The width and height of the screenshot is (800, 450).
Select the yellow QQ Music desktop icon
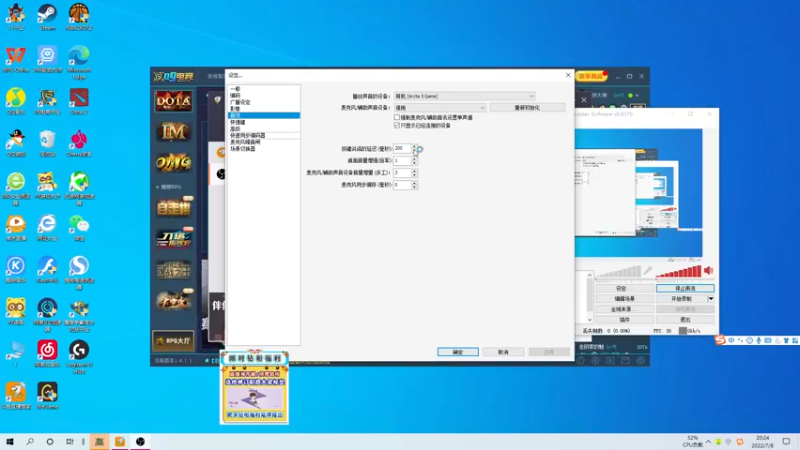pos(16,101)
